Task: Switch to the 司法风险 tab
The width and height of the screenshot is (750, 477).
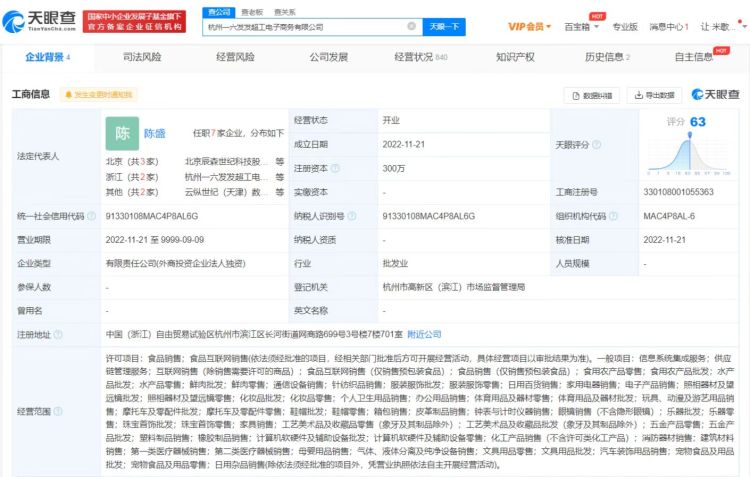Action: point(141,57)
